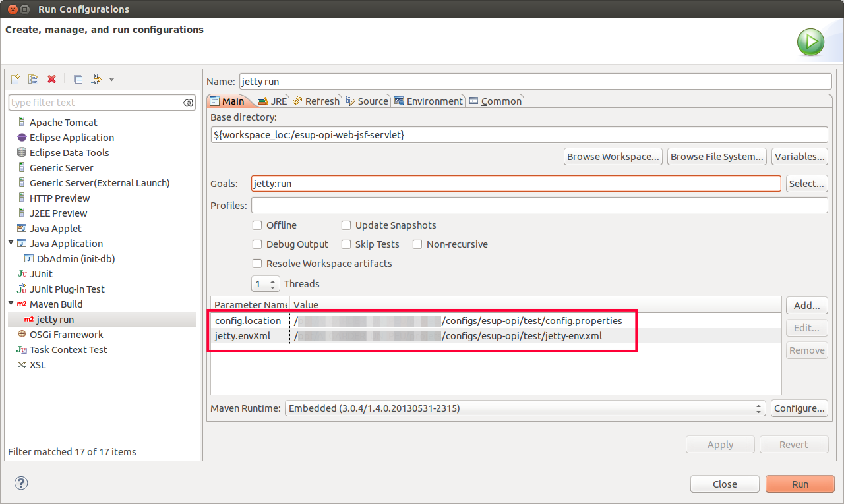
Task: Delete selected configuration with red X icon
Action: pyautogui.click(x=51, y=80)
